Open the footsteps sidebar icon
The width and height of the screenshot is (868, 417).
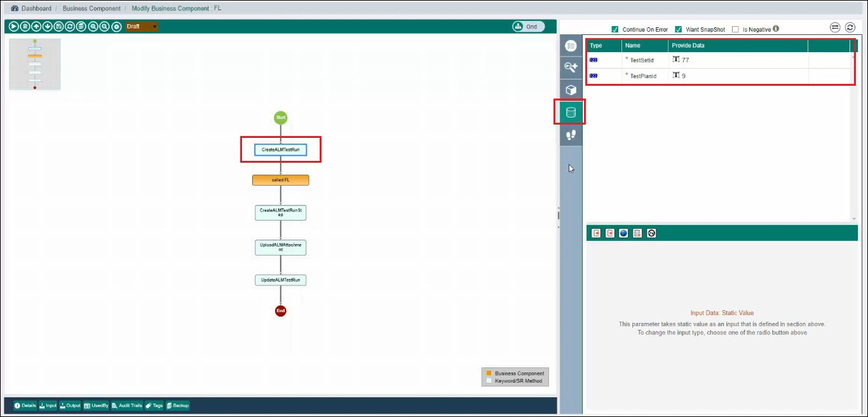coord(571,135)
